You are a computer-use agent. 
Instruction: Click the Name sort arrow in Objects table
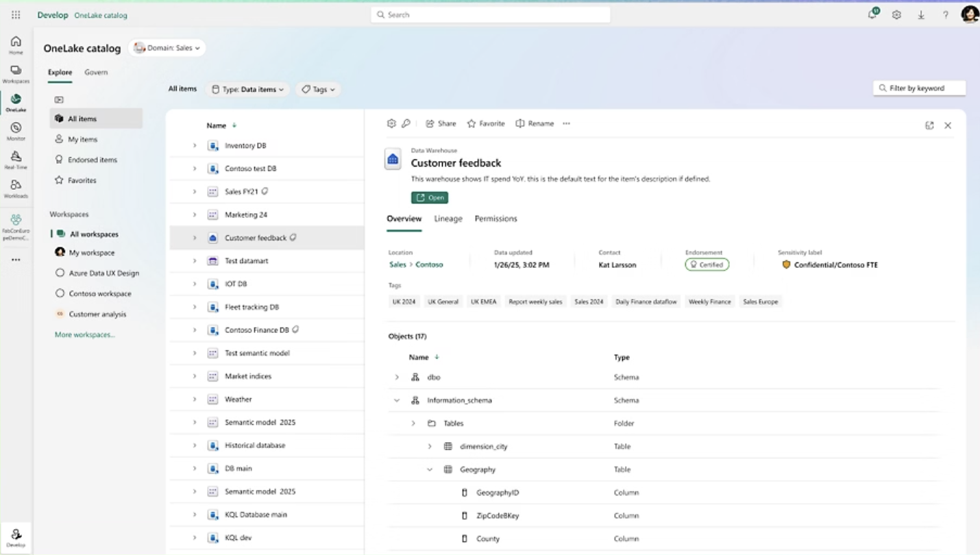coord(437,357)
